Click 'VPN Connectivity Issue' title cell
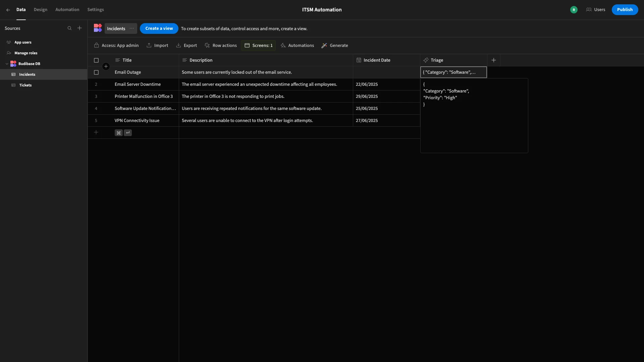Image resolution: width=644 pixels, height=362 pixels. [145, 121]
